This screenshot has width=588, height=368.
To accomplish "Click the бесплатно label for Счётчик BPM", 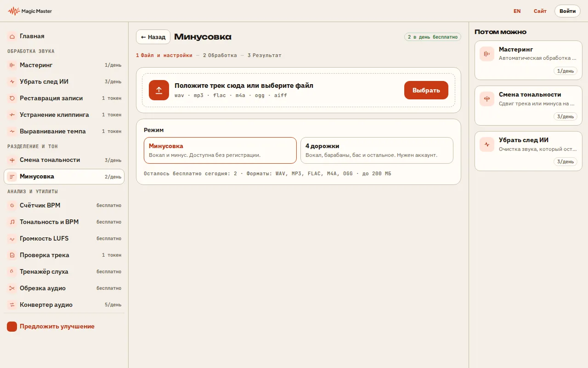I will tap(109, 206).
